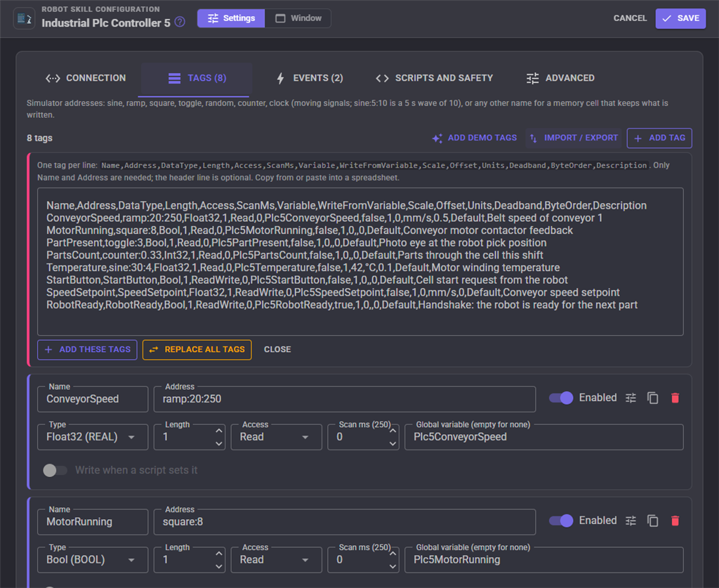Delete the MotorRunning tag
The image size is (719, 588).
675,521
